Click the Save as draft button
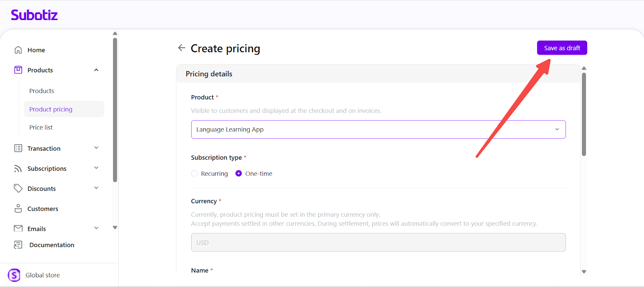This screenshot has width=644, height=287. [562, 48]
